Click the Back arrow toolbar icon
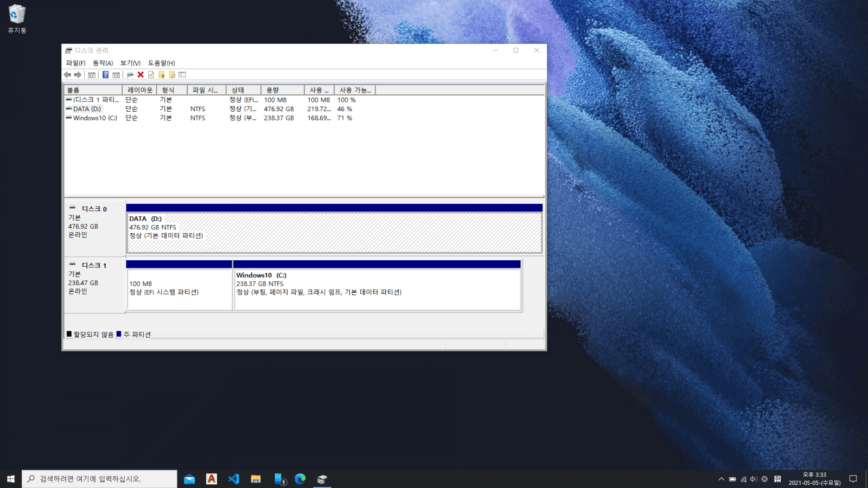 tap(67, 75)
